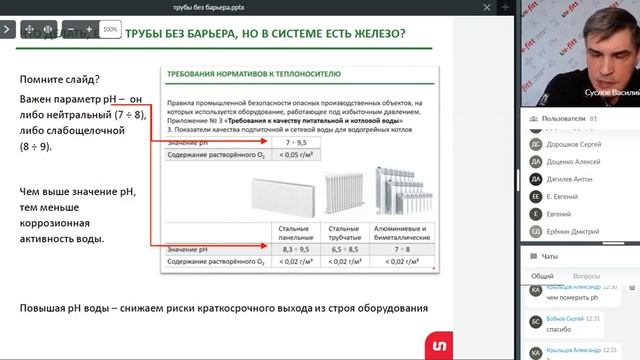Click the last КА avatar in chat

[536, 353]
